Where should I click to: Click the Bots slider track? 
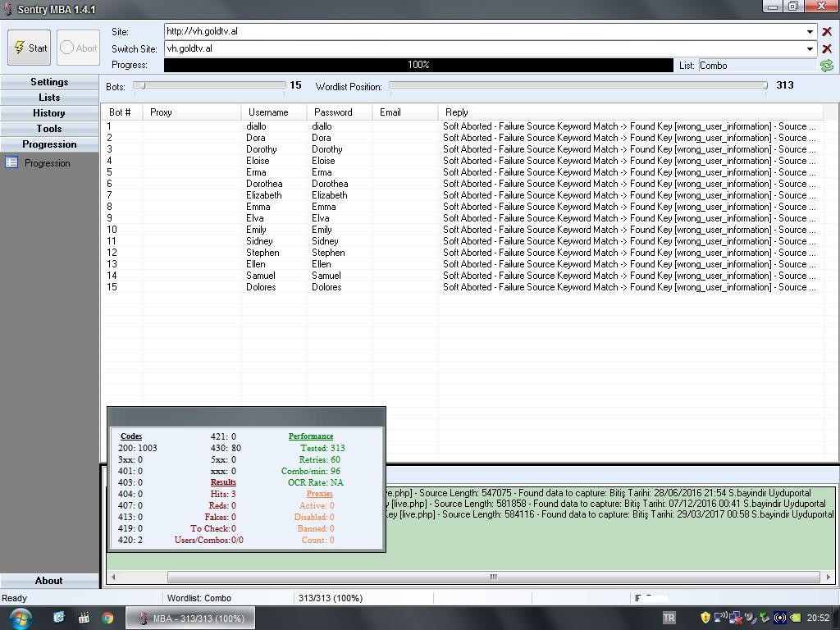click(213, 85)
